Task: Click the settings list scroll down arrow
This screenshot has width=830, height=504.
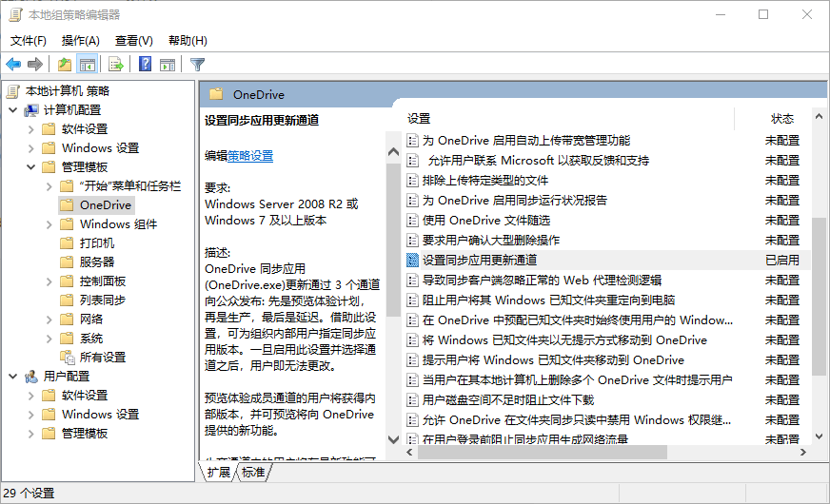Action: tap(819, 436)
